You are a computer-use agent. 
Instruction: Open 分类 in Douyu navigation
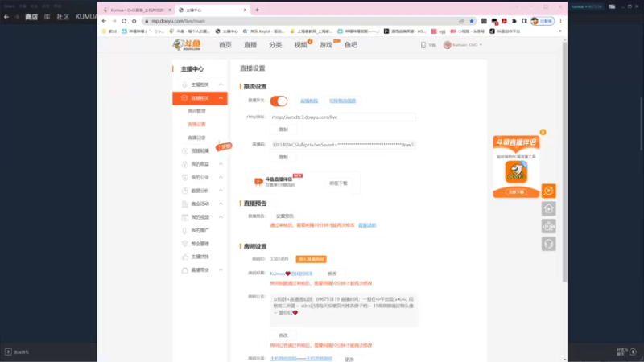[x=275, y=45]
